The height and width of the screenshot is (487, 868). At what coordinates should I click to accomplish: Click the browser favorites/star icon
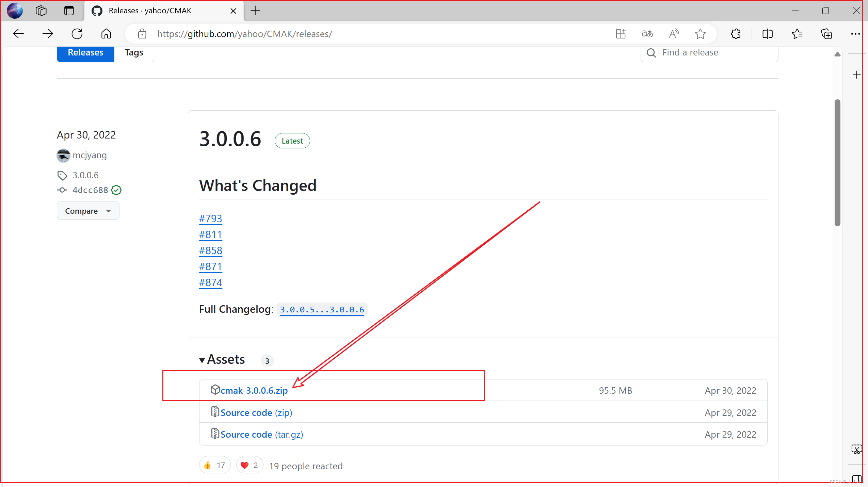tap(701, 33)
